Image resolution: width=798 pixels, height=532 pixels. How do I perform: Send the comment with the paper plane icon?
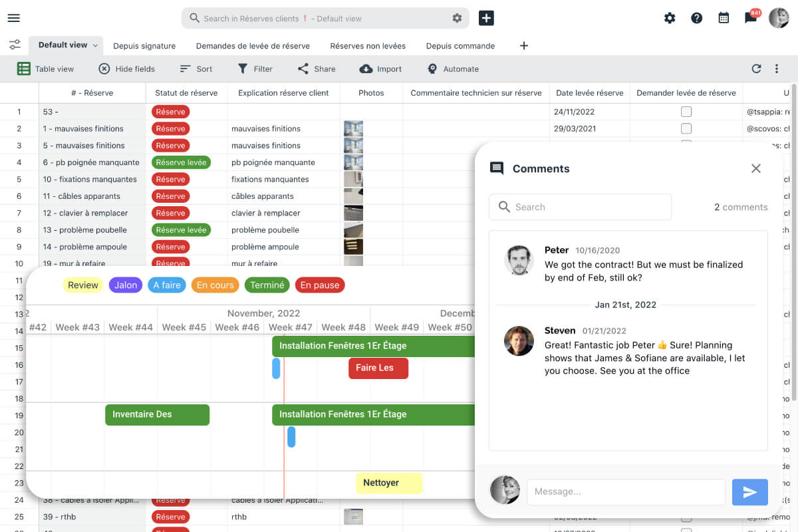point(749,492)
